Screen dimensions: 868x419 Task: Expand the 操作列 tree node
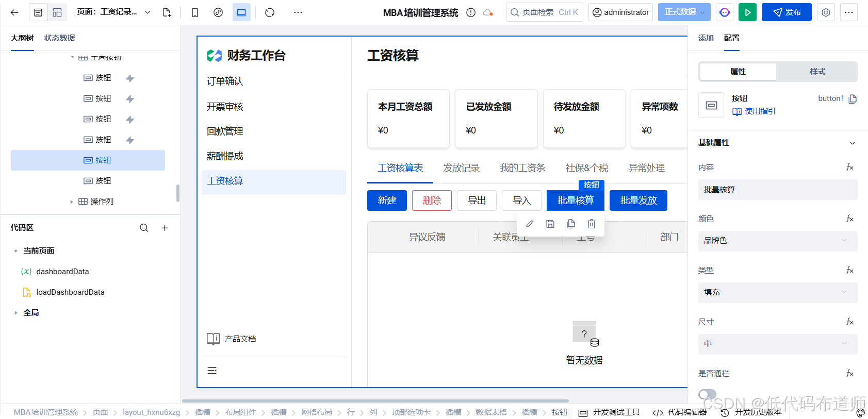point(72,202)
